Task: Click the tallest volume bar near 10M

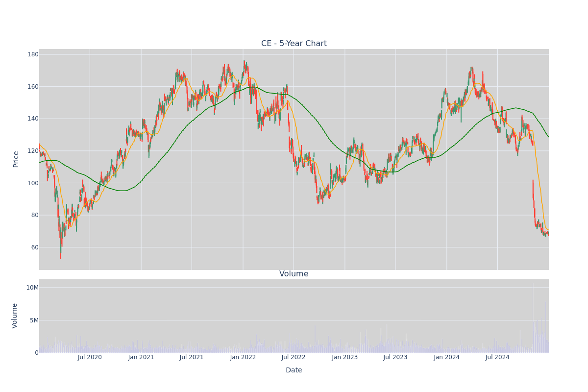Action: coord(533,318)
